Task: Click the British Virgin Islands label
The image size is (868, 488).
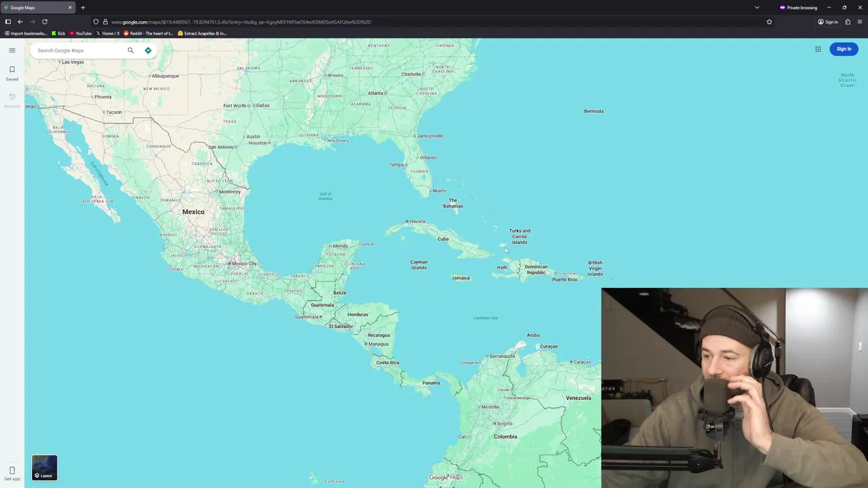Action: coord(595,268)
